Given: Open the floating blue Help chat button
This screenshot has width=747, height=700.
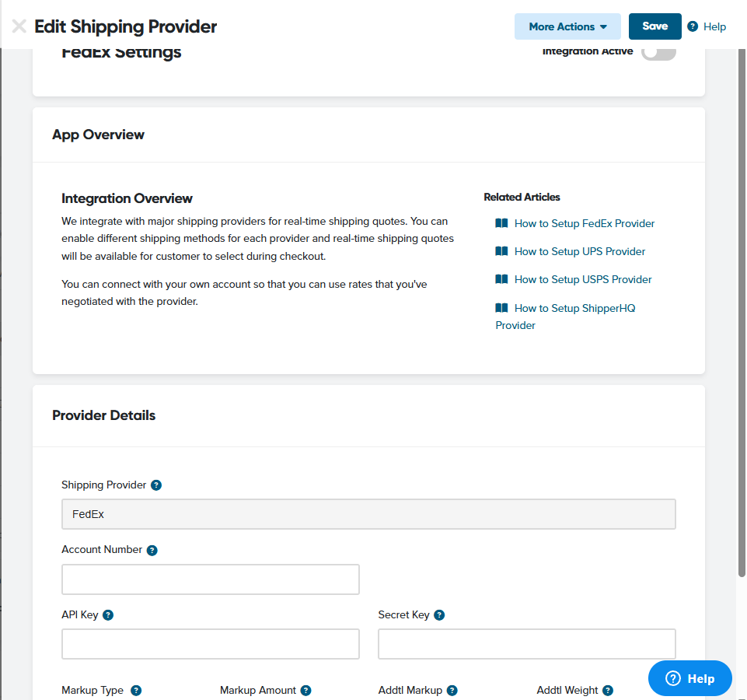Looking at the screenshot, I should click(689, 678).
